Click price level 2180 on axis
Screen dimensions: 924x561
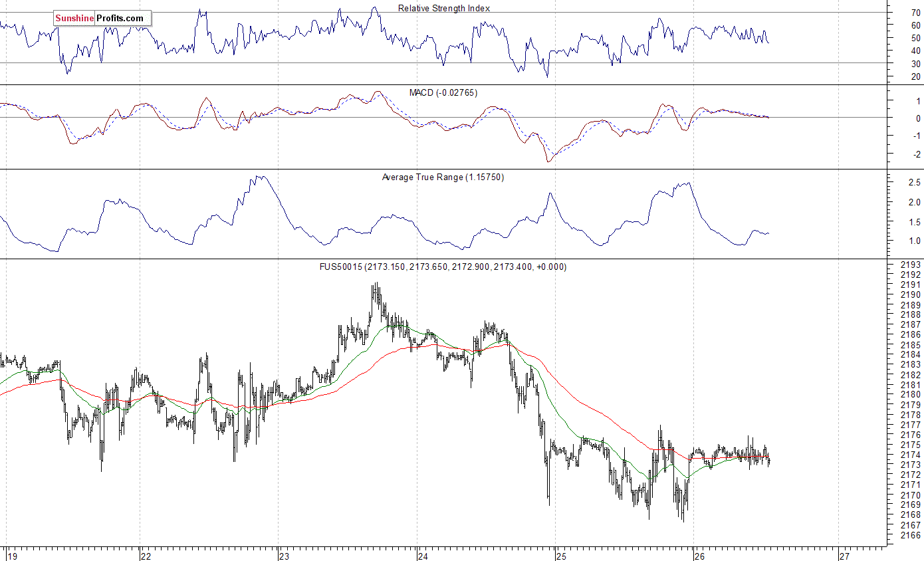911,395
